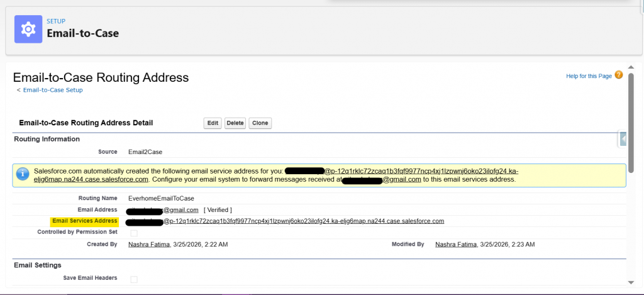This screenshot has height=295, width=644.
Task: Toggle Controlled by Permission Set checkbox
Action: [133, 233]
